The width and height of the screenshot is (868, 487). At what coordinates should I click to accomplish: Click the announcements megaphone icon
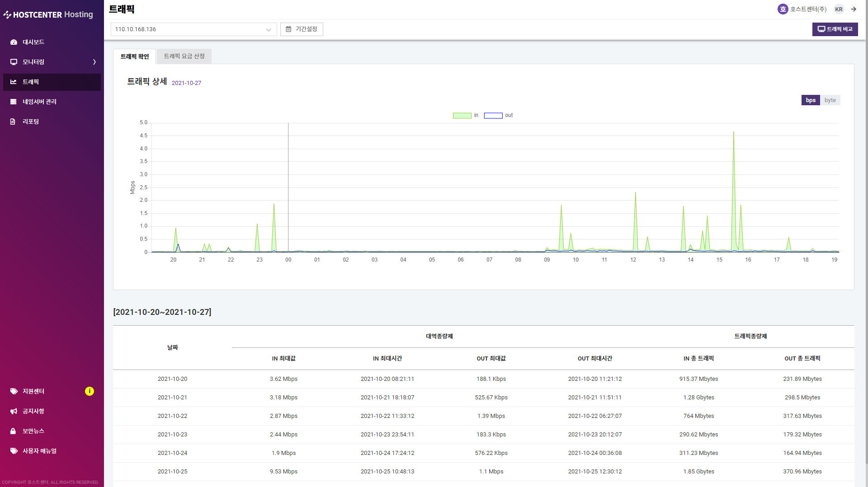point(14,411)
